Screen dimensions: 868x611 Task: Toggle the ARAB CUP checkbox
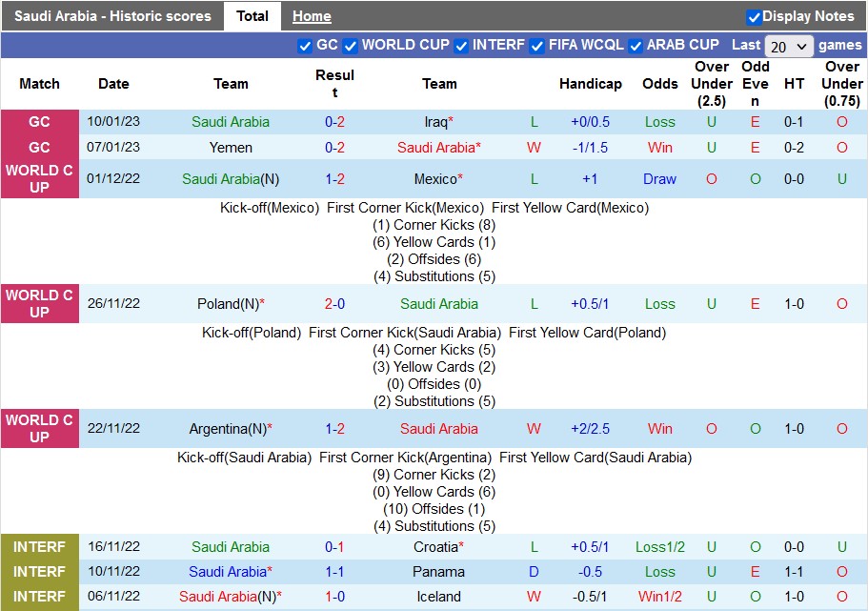[636, 46]
